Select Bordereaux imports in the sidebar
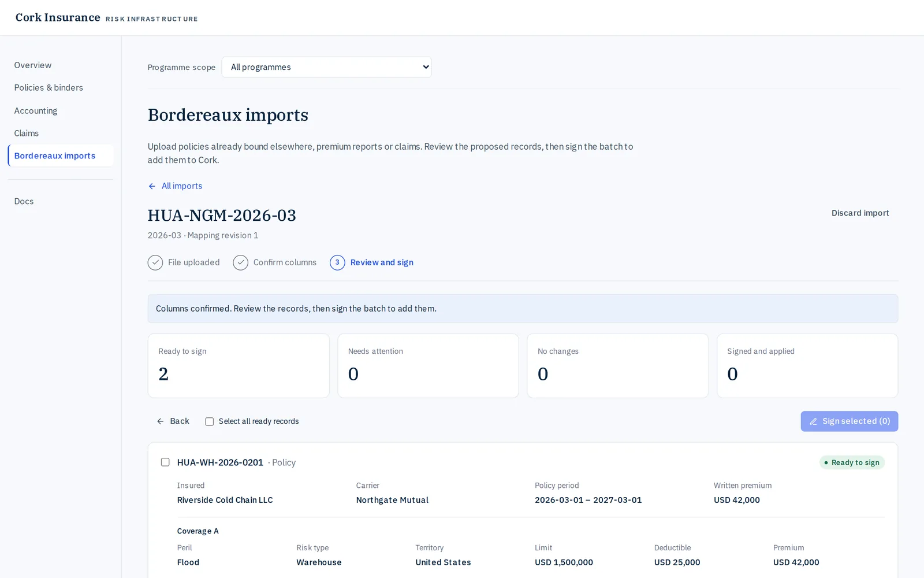The width and height of the screenshot is (924, 578). 61,156
